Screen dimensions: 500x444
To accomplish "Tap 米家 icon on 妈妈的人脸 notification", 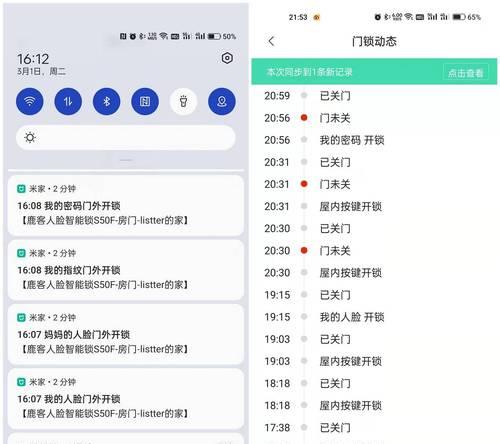I will 21,318.
